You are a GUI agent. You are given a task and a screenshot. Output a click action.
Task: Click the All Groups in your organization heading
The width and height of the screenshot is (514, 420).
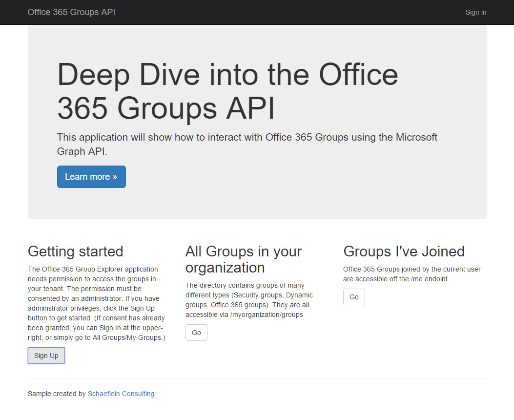[x=243, y=259]
